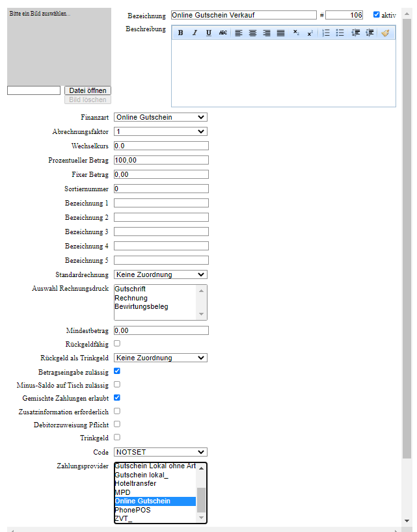
Task: Apply strikethrough in description editor
Action: 222,33
